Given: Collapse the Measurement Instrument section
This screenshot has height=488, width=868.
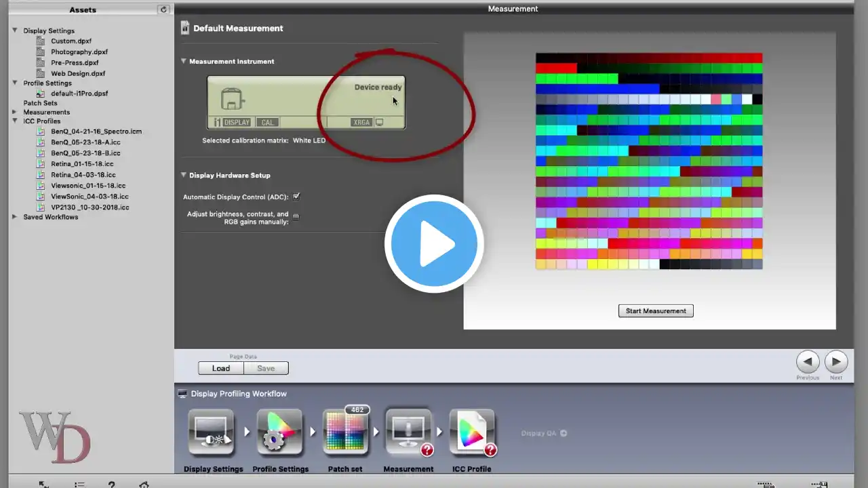Looking at the screenshot, I should (x=183, y=61).
